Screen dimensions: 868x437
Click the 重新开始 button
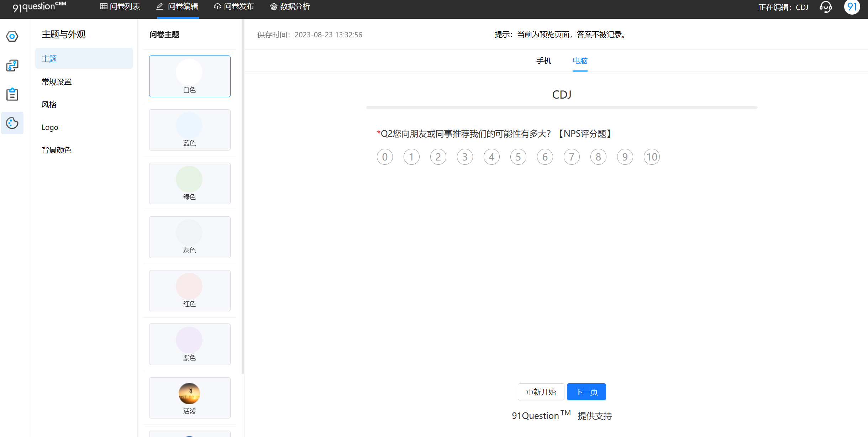[541, 392]
